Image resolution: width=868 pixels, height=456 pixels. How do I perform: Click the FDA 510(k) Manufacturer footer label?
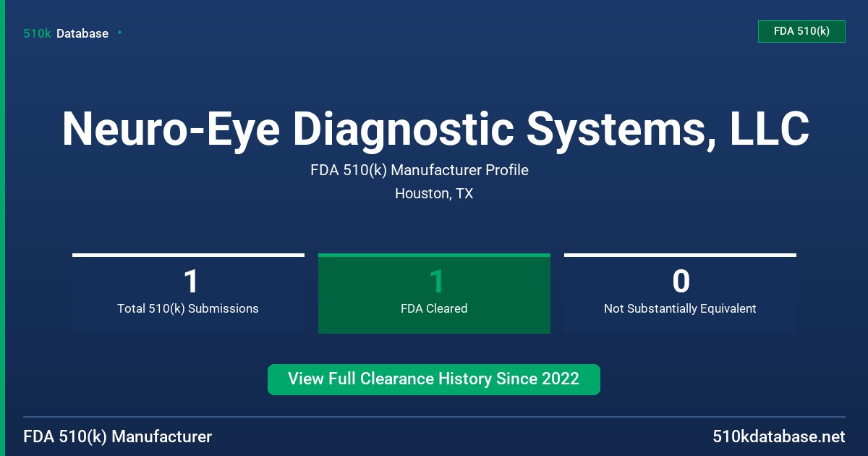(x=118, y=436)
